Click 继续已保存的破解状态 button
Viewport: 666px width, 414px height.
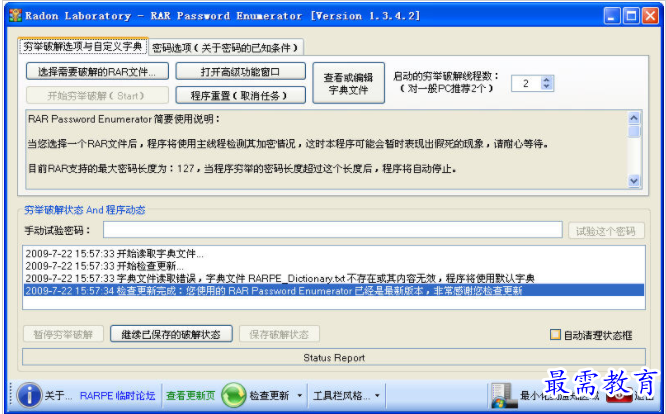tap(171, 334)
